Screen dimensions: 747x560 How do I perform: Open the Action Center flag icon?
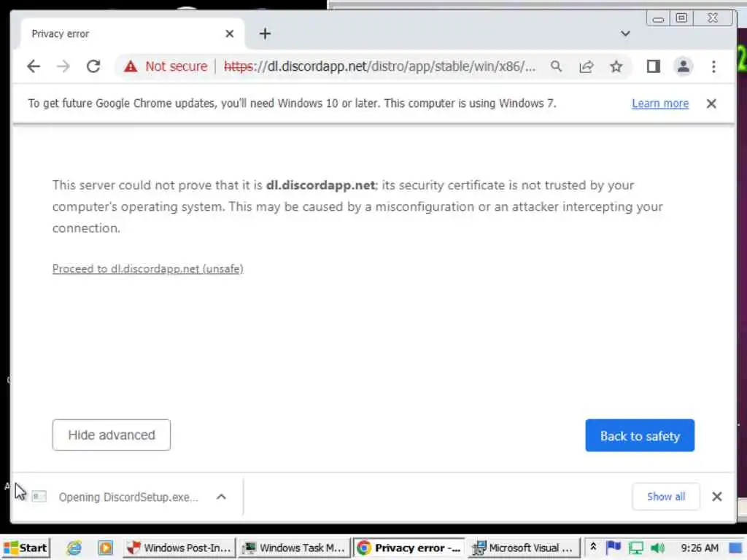click(613, 548)
